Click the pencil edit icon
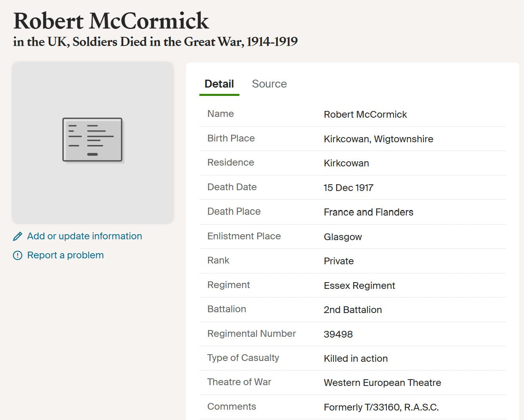The image size is (524, 420). (x=18, y=237)
